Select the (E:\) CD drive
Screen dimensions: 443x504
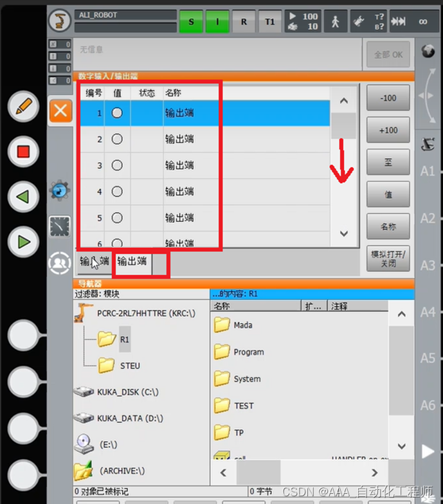point(108,445)
